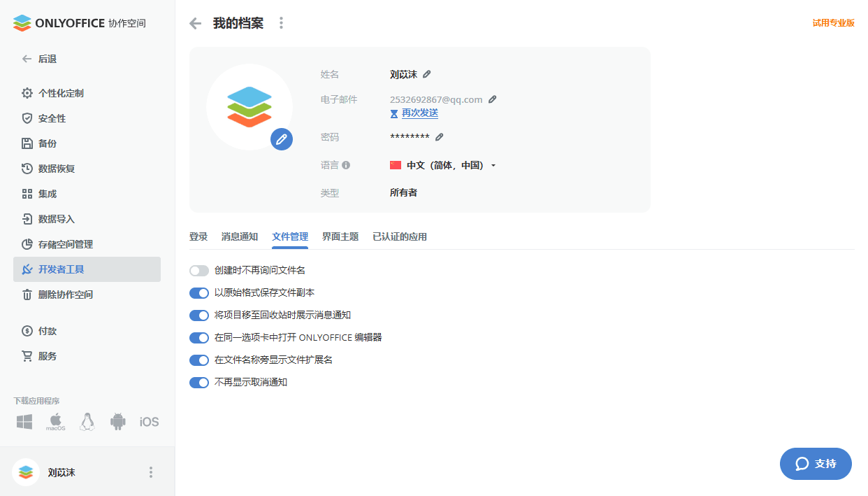Click the China flag in language selector
This screenshot has height=496, width=868.
click(396, 165)
